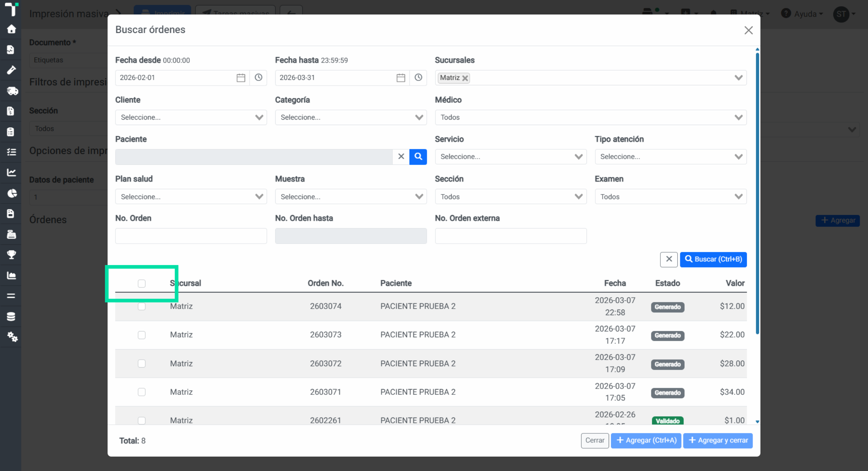Toggle the select-all checkbox in table header
868x471 pixels.
click(x=141, y=283)
